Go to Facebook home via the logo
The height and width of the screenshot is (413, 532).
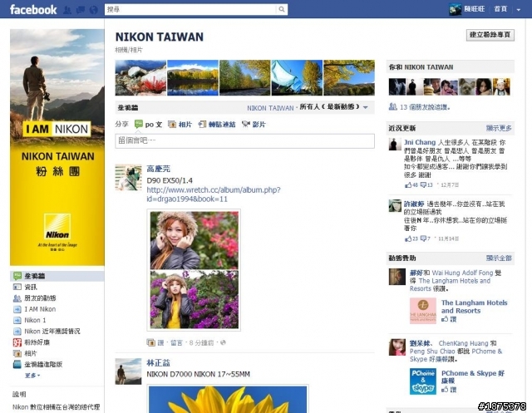[x=33, y=9]
